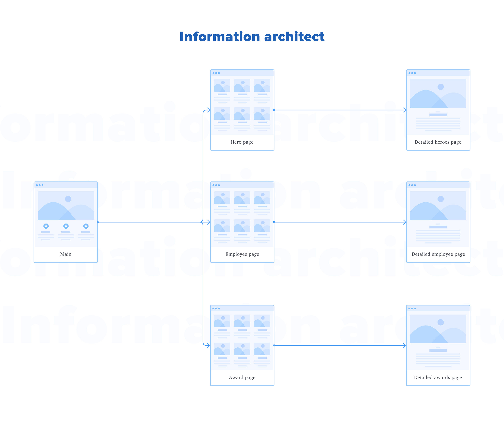
Task: Click the connector dot on Main card's edge
Action: point(98,222)
